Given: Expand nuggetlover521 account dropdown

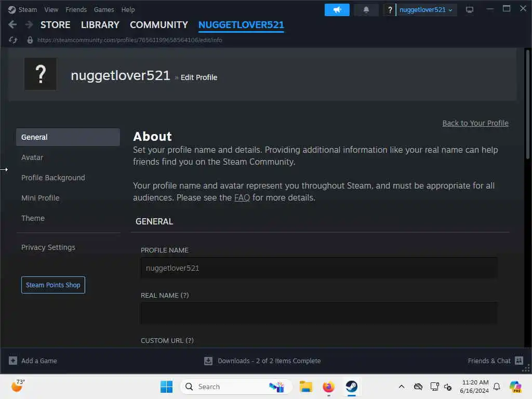Looking at the screenshot, I should click(426, 10).
